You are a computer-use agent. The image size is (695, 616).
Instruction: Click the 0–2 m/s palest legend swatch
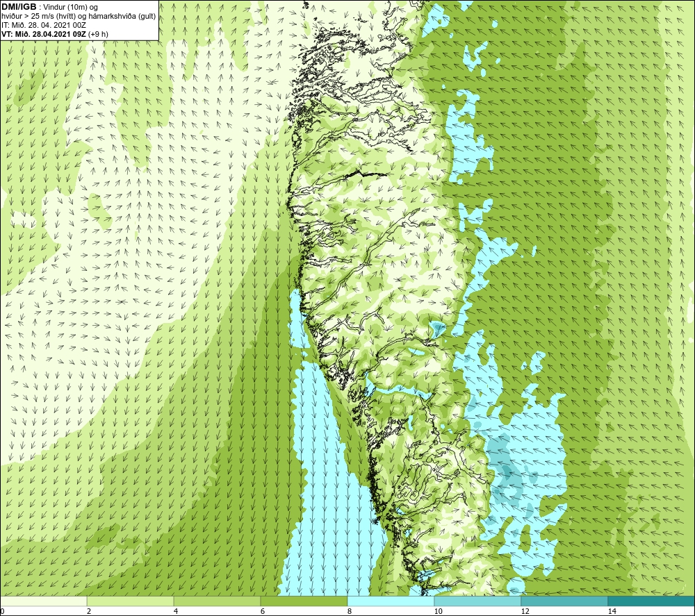tap(43, 601)
